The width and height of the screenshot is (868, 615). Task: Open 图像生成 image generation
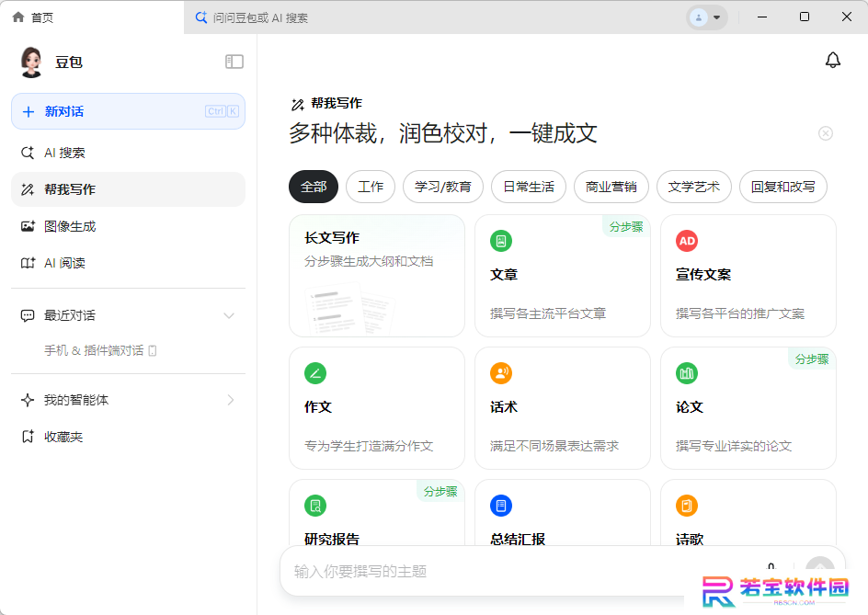(128, 226)
